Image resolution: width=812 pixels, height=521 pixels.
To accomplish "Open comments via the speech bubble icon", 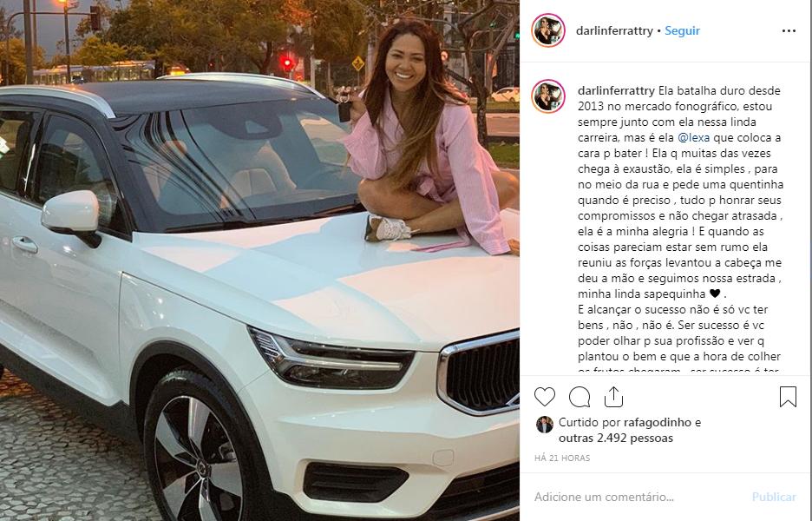I will [579, 397].
